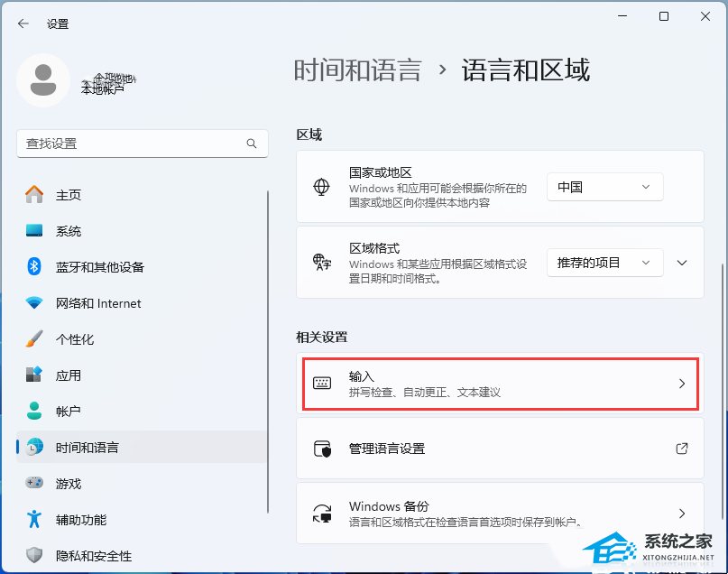This screenshot has height=574, width=728.
Task: Open 管理语言设置
Action: coord(500,449)
